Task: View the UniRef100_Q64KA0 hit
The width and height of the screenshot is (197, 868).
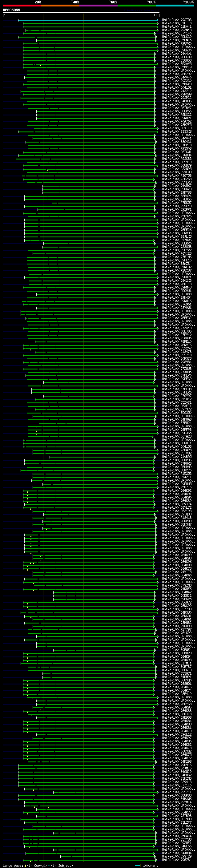Action: click(177, 575)
